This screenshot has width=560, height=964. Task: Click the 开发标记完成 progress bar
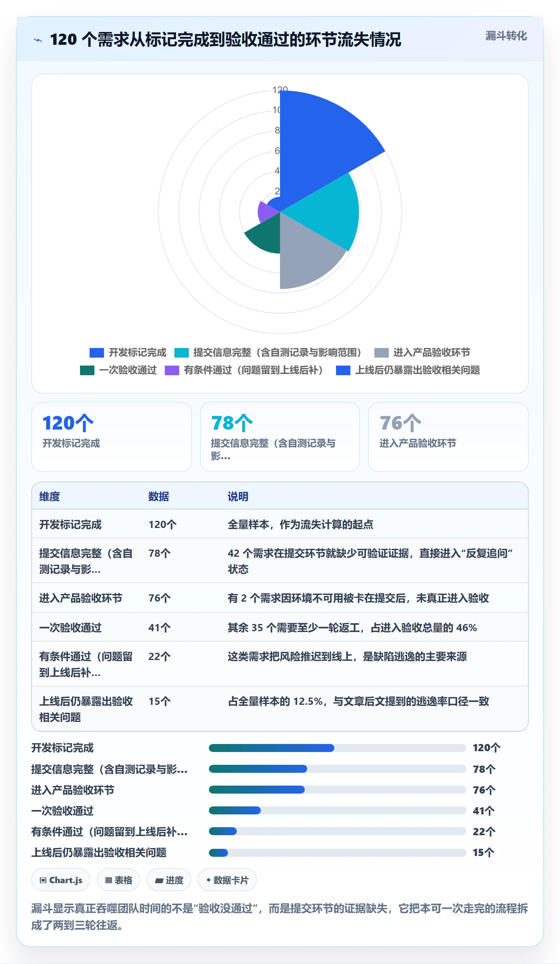[x=337, y=748]
